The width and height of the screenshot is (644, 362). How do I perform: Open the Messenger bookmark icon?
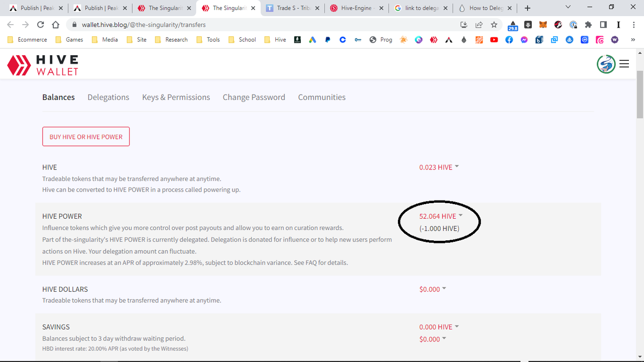coord(524,40)
